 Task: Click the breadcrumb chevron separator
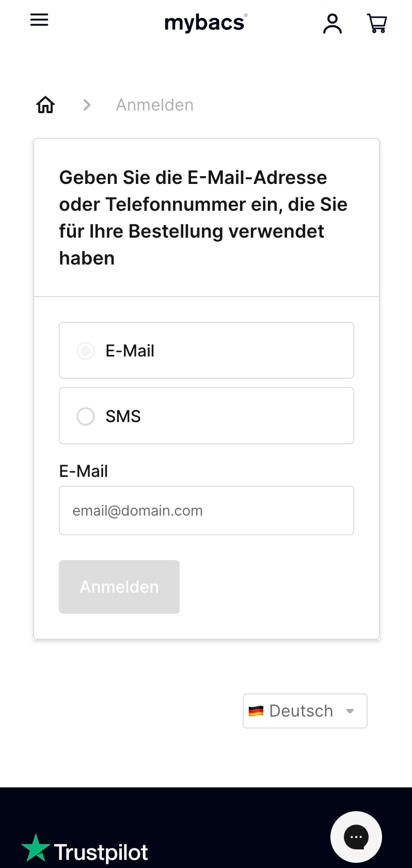click(x=87, y=105)
